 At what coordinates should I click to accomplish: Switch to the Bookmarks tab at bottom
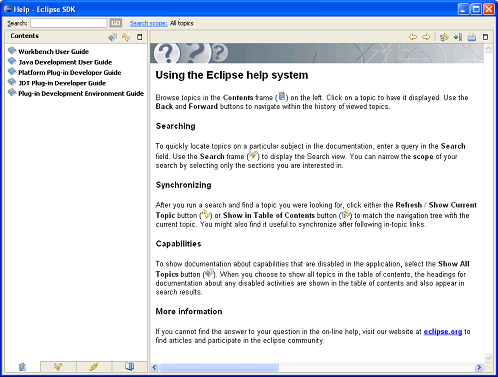click(130, 367)
